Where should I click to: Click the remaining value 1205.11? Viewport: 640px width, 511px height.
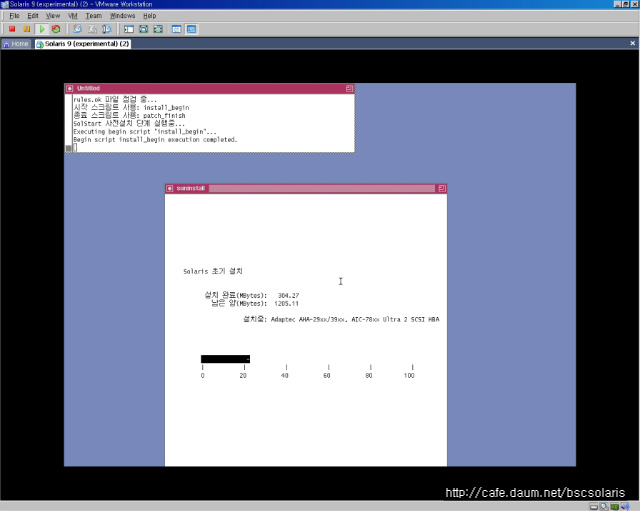coord(286,304)
